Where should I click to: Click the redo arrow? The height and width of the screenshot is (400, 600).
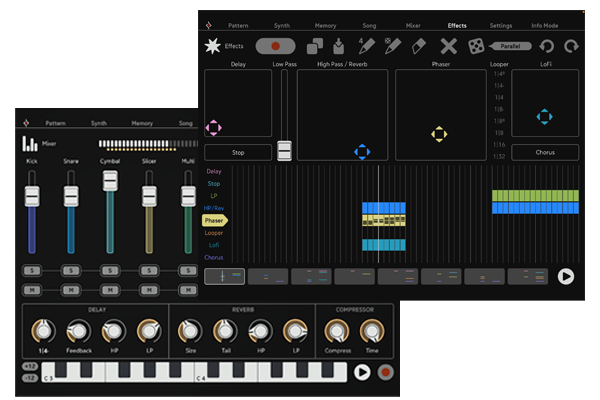[571, 46]
